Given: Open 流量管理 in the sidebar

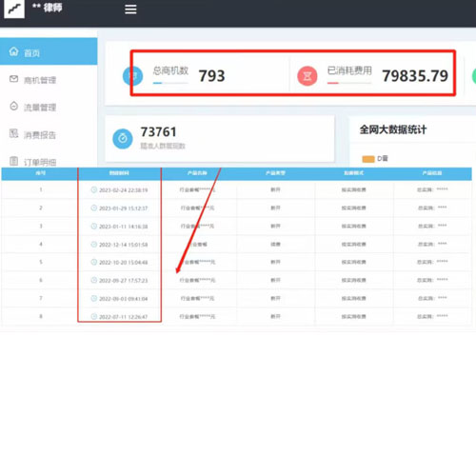Looking at the screenshot, I should [49, 107].
